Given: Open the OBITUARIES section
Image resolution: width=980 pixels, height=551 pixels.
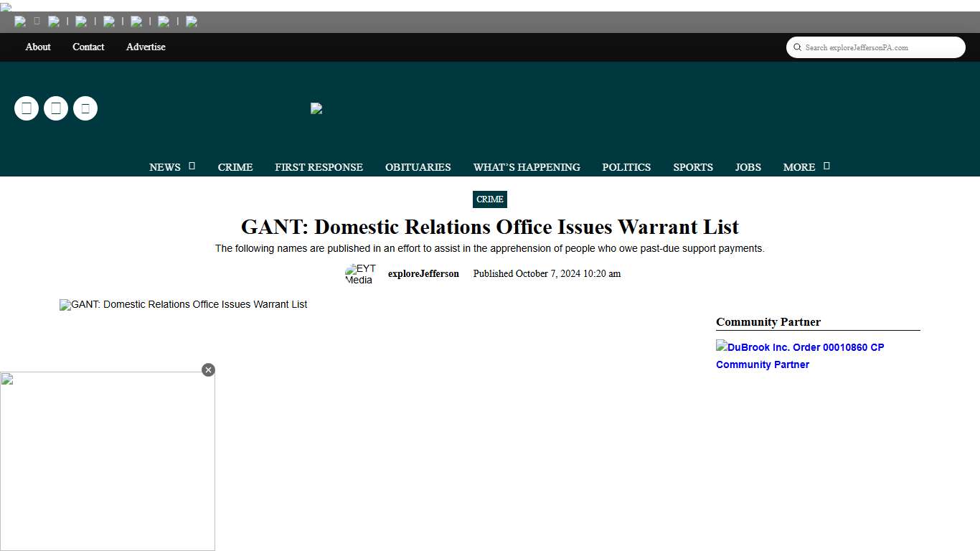Looking at the screenshot, I should tap(418, 167).
